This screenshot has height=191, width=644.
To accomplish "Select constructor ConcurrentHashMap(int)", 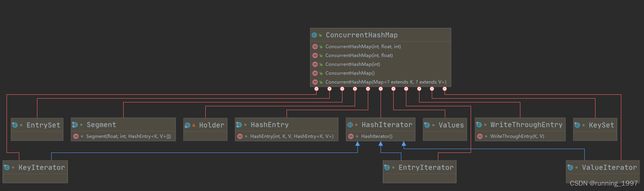I will 353,64.
